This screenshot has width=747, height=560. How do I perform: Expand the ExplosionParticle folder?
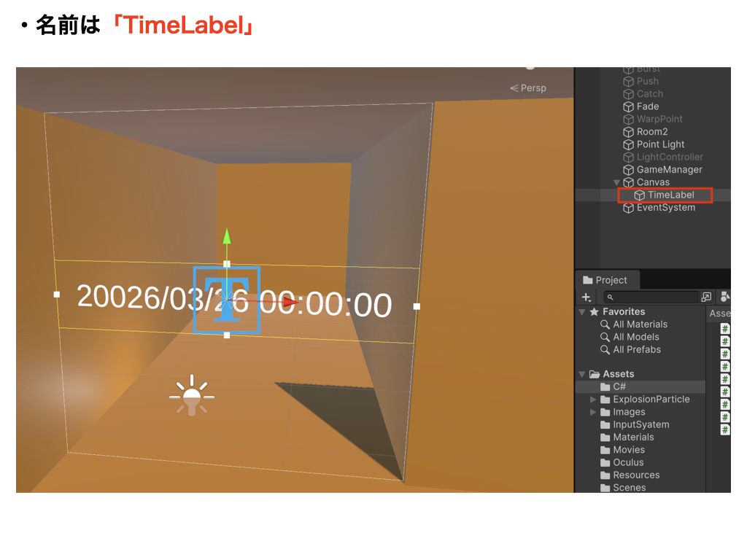click(x=593, y=400)
